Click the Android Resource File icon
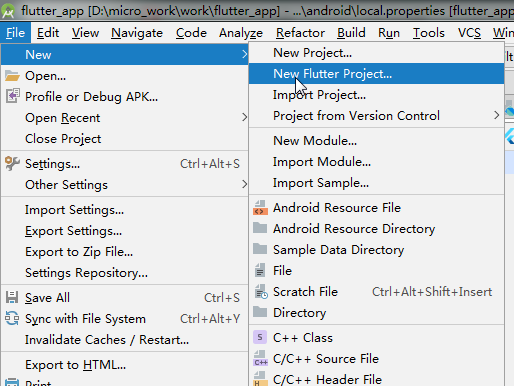This screenshot has height=386, width=514. [x=260, y=208]
